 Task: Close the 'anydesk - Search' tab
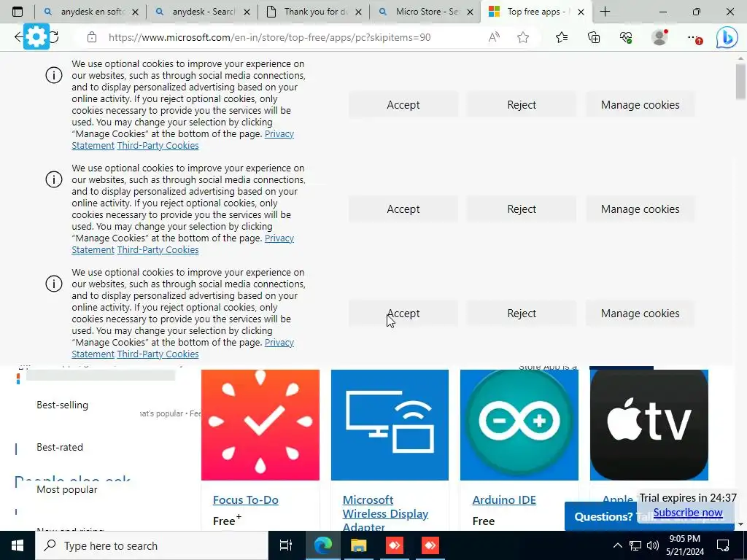247,12
